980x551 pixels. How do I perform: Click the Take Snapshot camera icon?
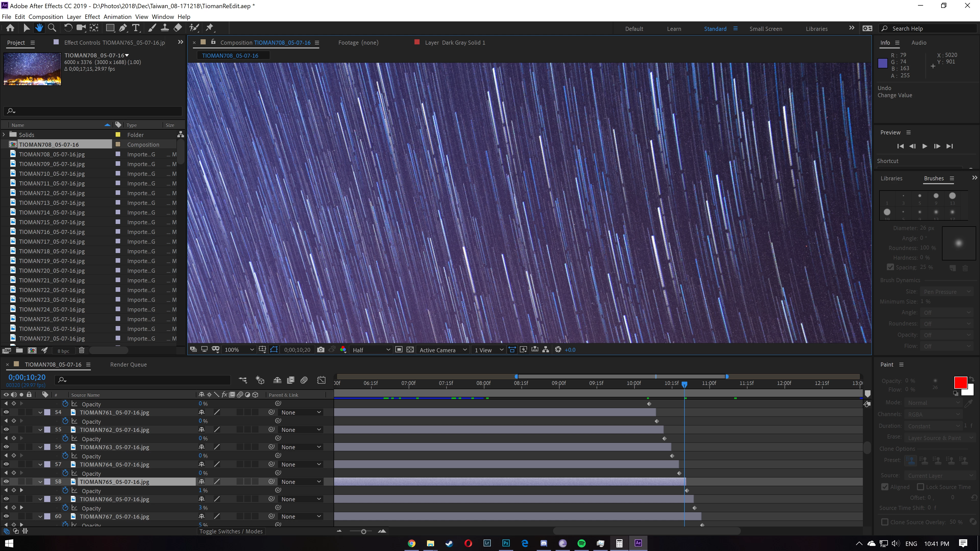point(320,350)
